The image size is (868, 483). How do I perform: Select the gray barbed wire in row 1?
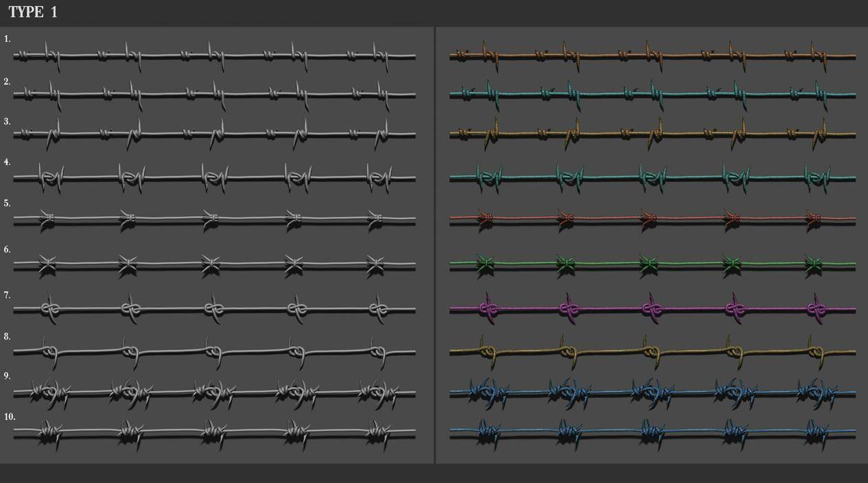(x=214, y=56)
